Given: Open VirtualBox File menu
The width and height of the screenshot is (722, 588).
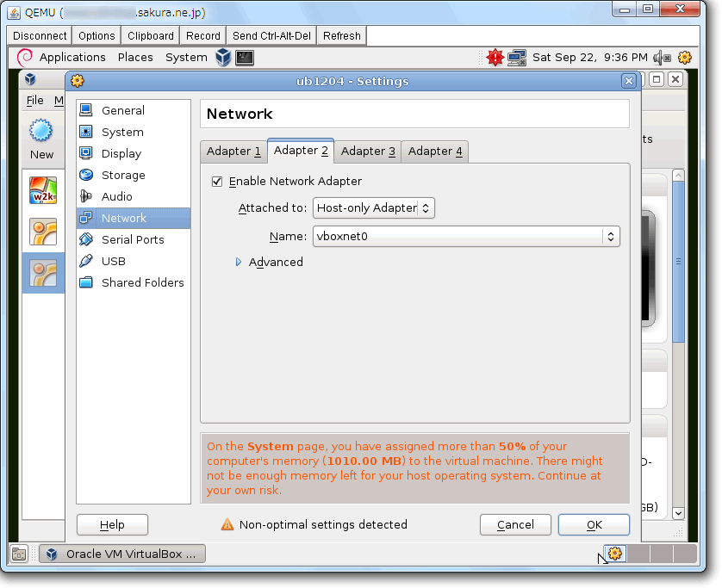Looking at the screenshot, I should (x=35, y=101).
